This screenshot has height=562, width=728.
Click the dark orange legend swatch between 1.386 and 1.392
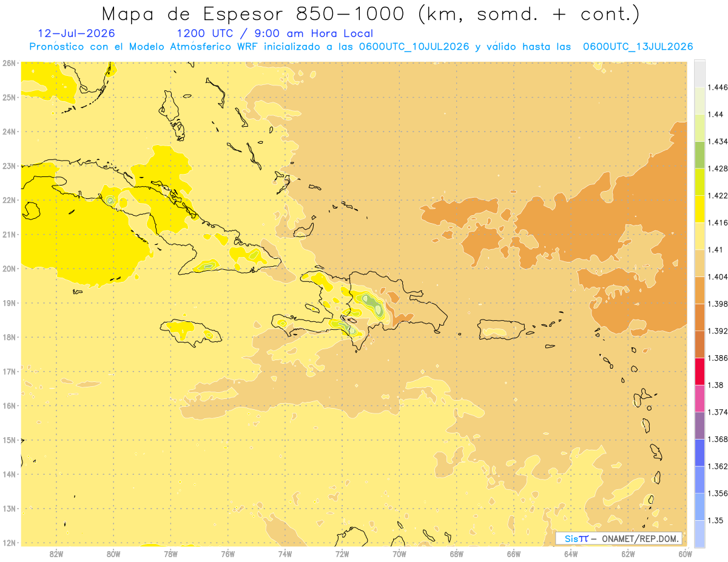click(x=699, y=344)
